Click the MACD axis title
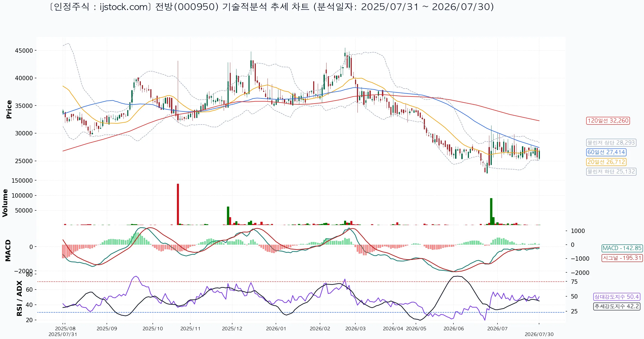644x339 pixels. coord(8,250)
